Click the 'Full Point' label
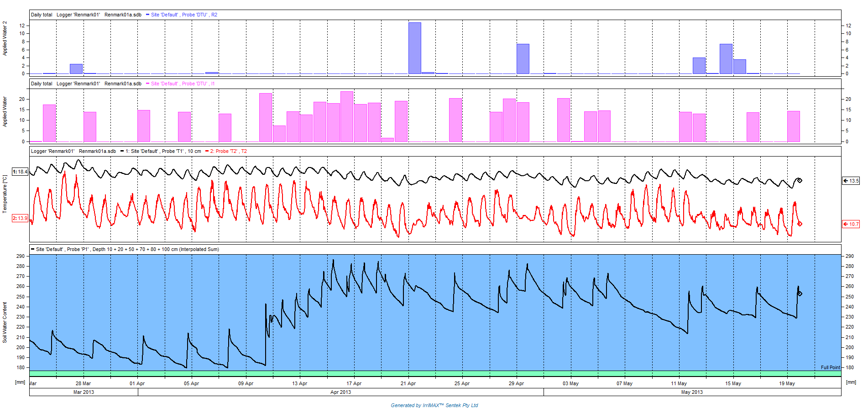Viewport: 868px width, 408px height. (830, 367)
